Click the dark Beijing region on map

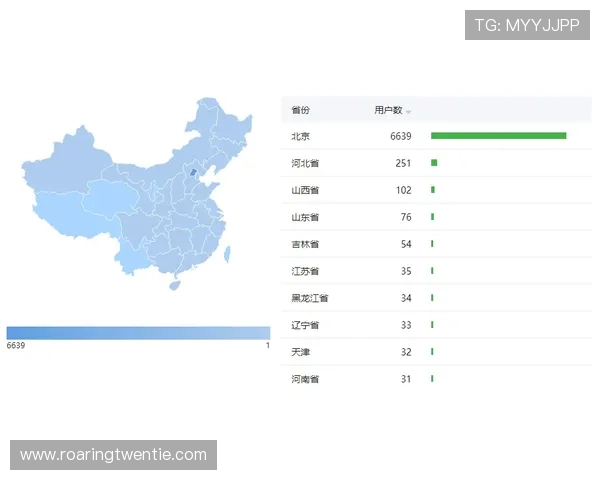(x=193, y=172)
